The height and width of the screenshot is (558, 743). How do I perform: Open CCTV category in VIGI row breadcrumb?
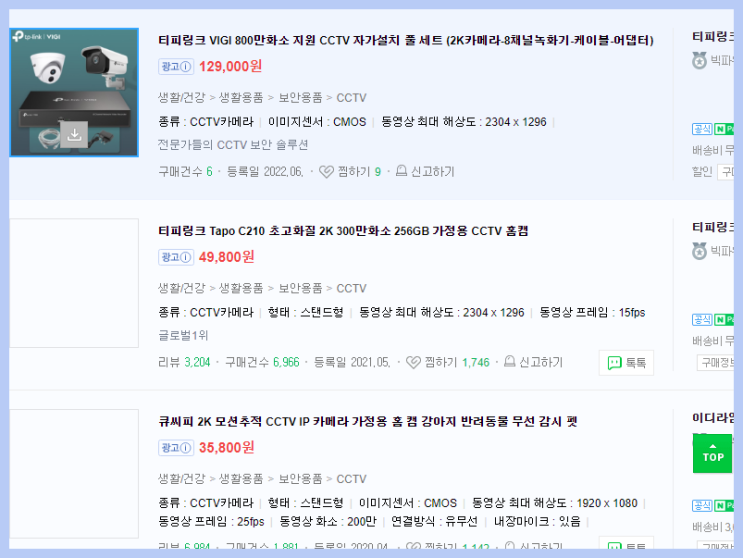(351, 98)
